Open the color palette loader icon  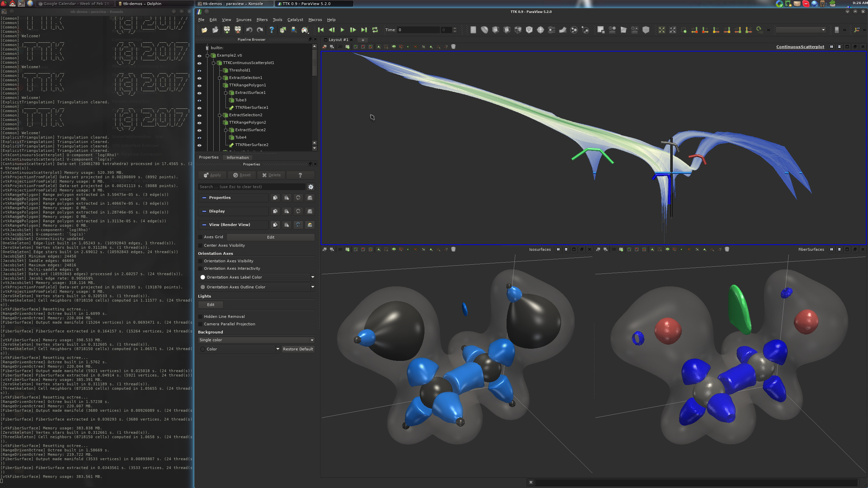coord(305,30)
